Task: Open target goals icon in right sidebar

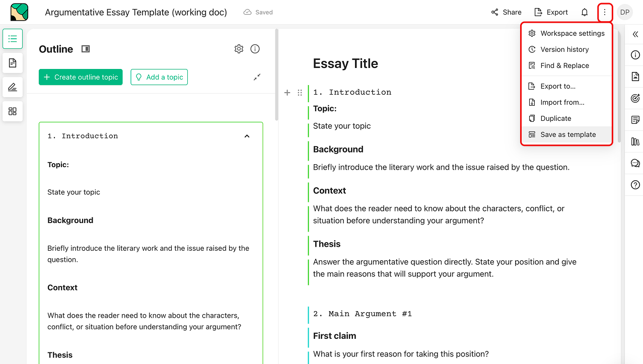Action: 635,98
